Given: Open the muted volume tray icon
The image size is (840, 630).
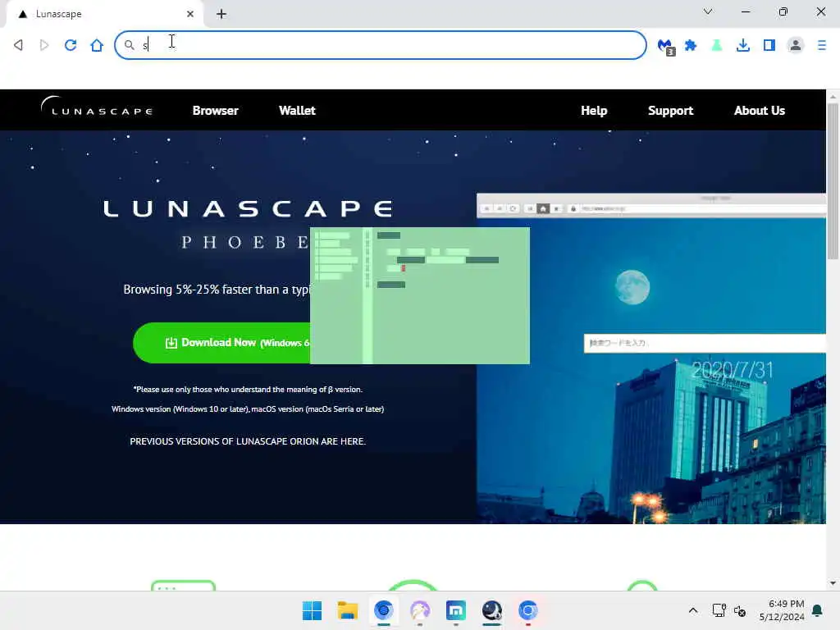Looking at the screenshot, I should [x=740, y=610].
